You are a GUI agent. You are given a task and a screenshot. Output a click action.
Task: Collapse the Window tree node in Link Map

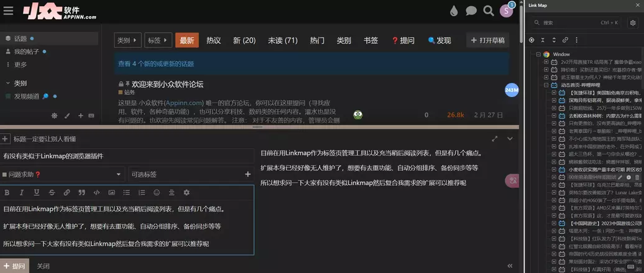[538, 55]
